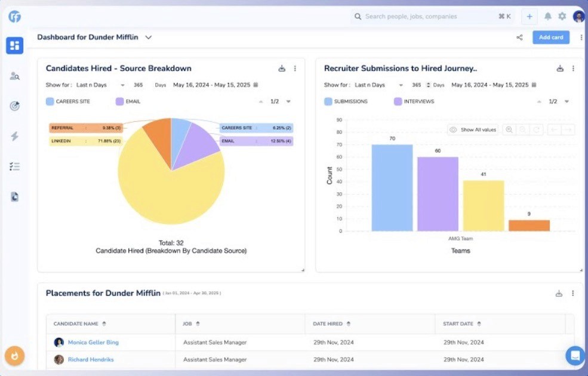Select the blue Submissions bar valued 70

(392, 188)
